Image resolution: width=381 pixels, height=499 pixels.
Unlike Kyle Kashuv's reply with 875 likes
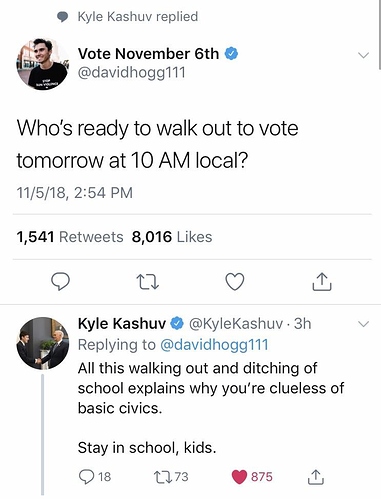click(x=252, y=477)
